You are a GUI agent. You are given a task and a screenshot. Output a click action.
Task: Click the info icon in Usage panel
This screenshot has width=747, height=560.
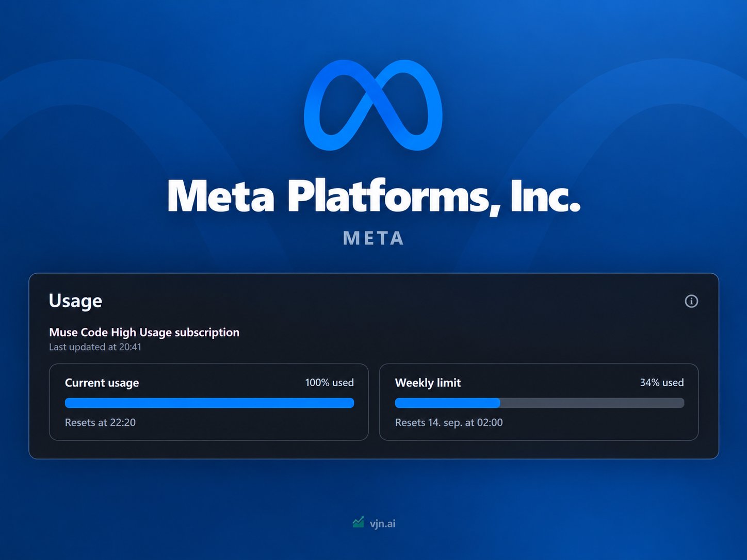point(691,301)
